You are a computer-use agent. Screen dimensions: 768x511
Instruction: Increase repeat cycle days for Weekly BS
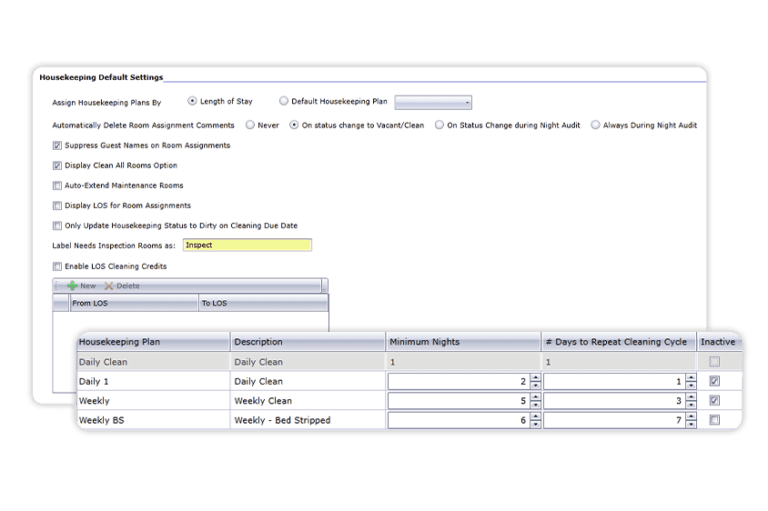click(693, 415)
